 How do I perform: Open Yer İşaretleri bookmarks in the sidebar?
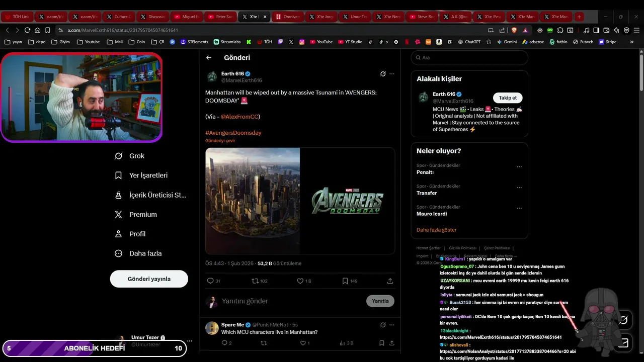click(x=141, y=175)
